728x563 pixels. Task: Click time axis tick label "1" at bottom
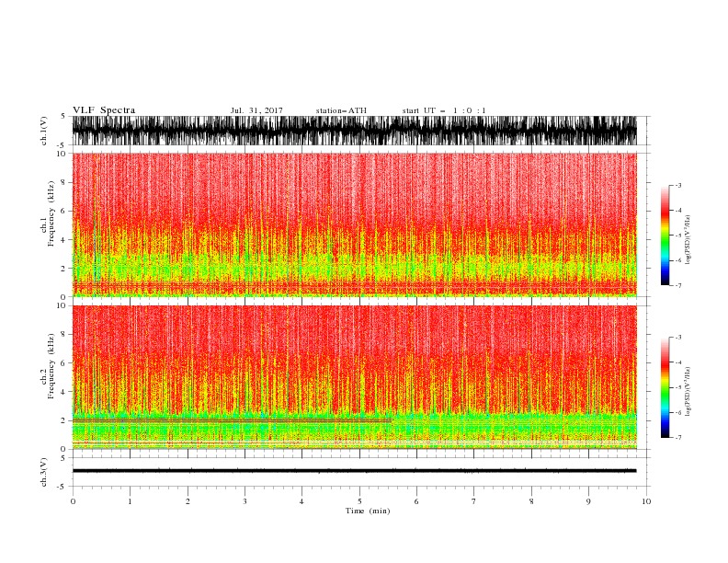(x=130, y=501)
